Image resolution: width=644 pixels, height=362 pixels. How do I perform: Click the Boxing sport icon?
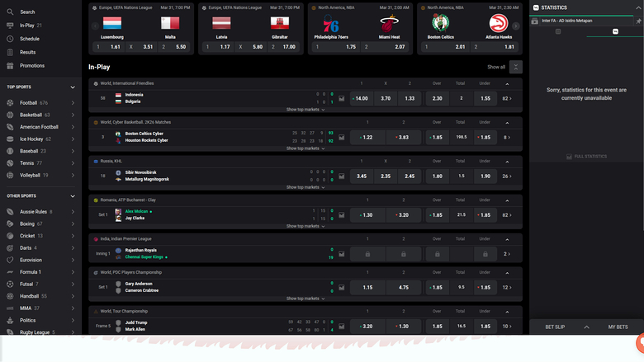tap(10, 223)
